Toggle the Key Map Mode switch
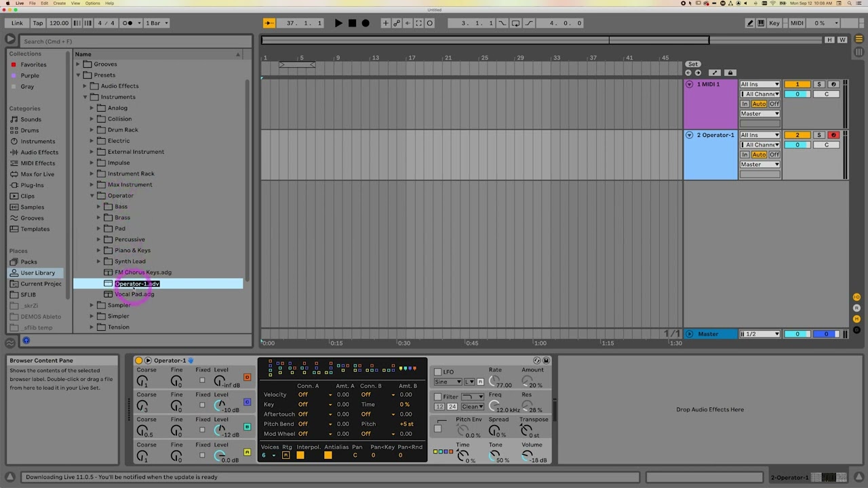Image resolution: width=868 pixels, height=488 pixels. [774, 23]
